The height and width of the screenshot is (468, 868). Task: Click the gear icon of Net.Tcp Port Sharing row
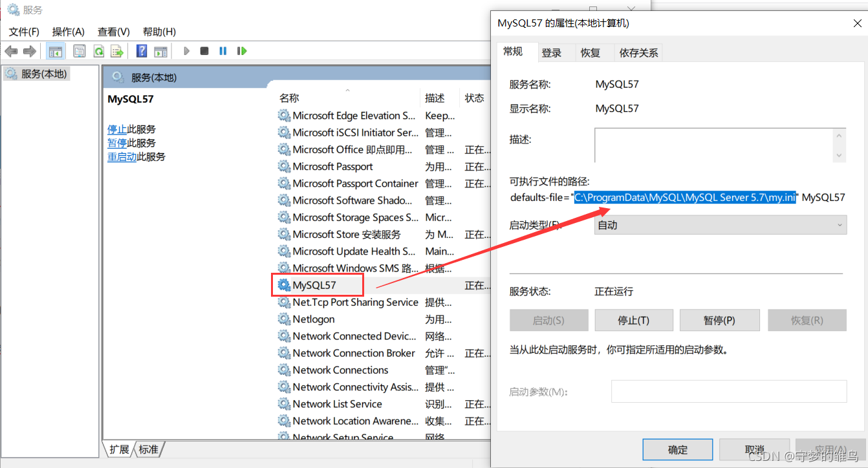click(x=284, y=303)
